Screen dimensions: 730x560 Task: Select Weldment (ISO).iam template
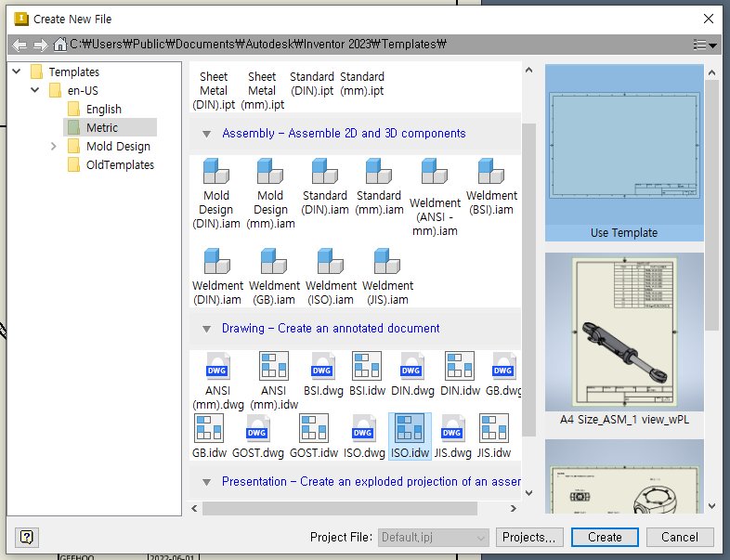(331, 277)
